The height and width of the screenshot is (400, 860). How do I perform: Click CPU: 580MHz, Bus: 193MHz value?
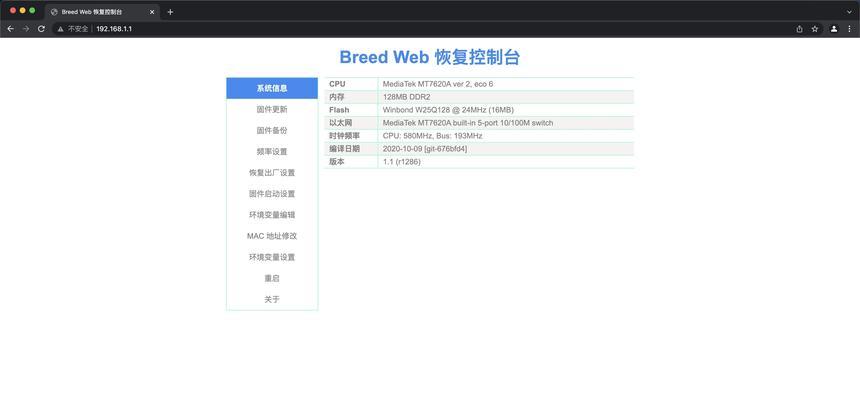tap(433, 136)
